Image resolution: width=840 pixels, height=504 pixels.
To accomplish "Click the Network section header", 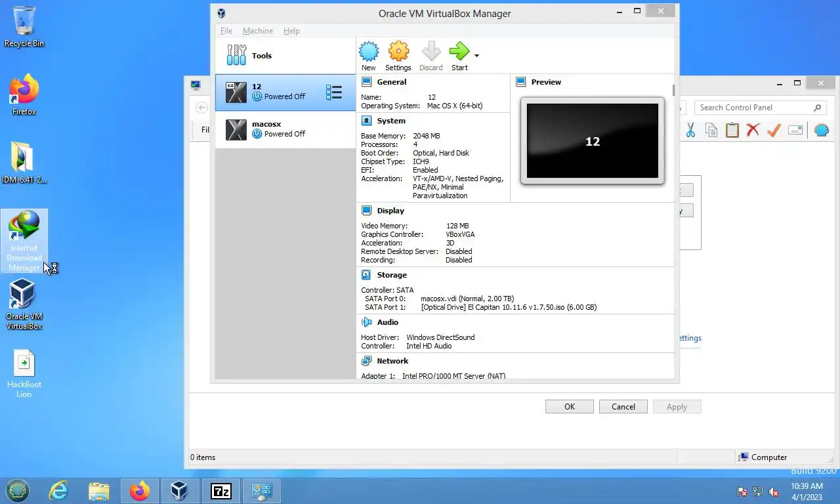I will click(392, 361).
